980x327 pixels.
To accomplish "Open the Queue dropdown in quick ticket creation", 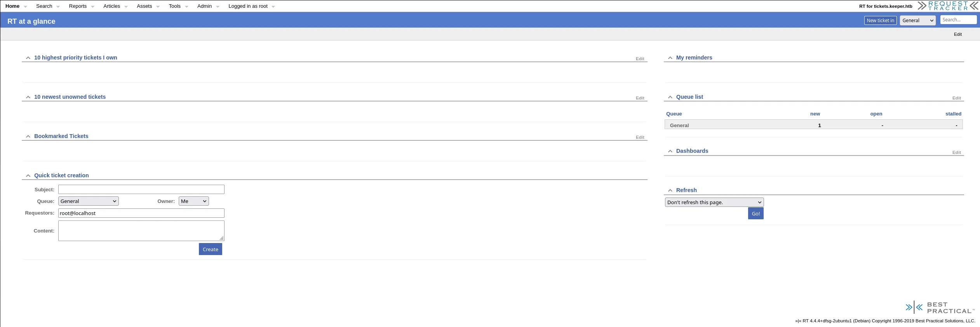I will coord(88,201).
